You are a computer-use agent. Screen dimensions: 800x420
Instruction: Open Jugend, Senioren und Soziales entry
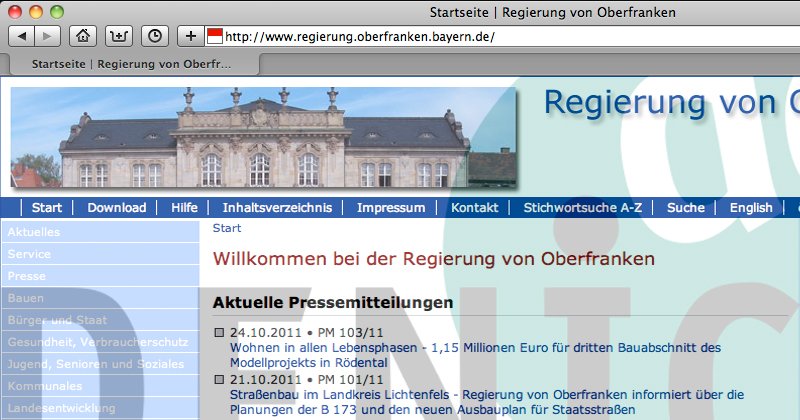100,363
